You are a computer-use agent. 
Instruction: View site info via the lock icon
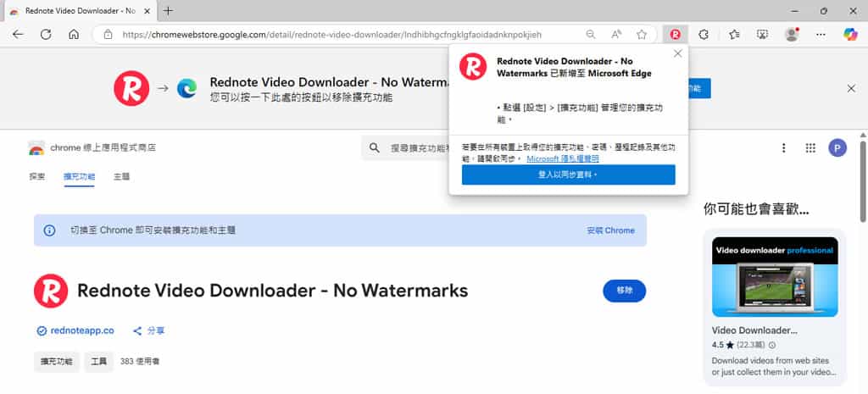[x=108, y=34]
